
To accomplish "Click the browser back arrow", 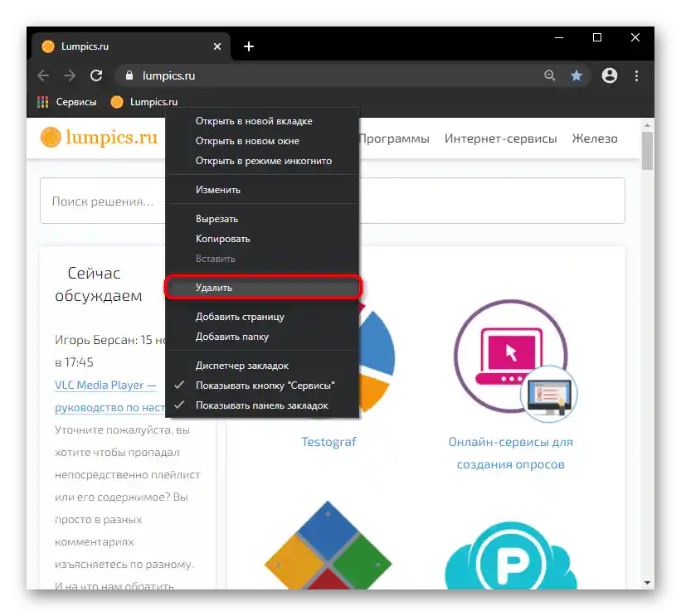I will point(43,76).
